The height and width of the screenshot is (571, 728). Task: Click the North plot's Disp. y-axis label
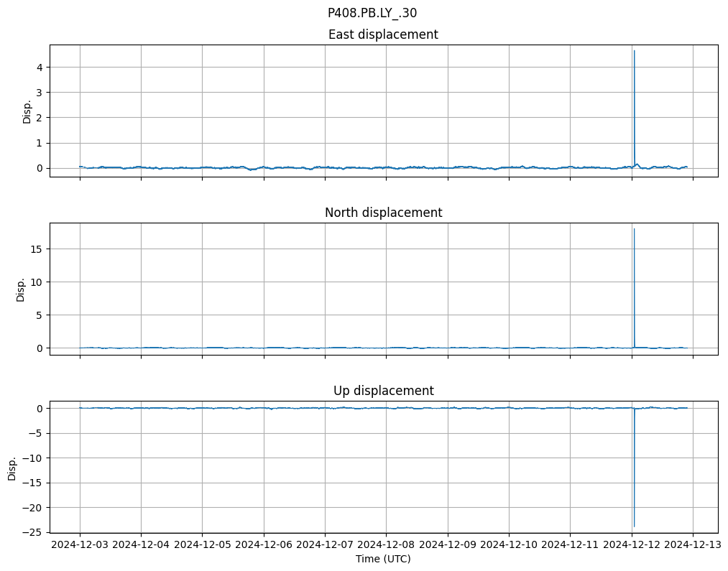pyautogui.click(x=22, y=289)
